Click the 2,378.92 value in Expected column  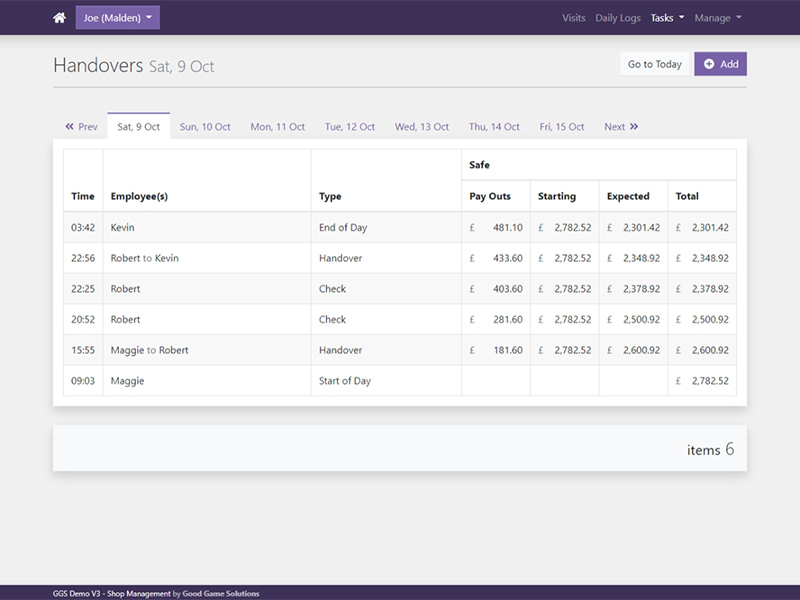641,289
